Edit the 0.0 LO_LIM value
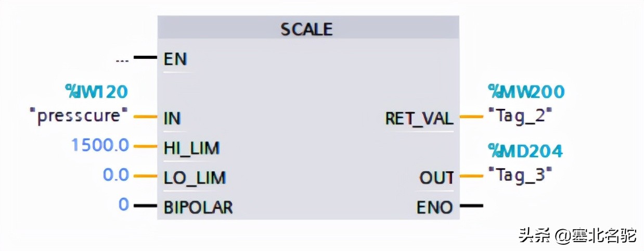The height and width of the screenshot is (251, 644). click(x=116, y=175)
